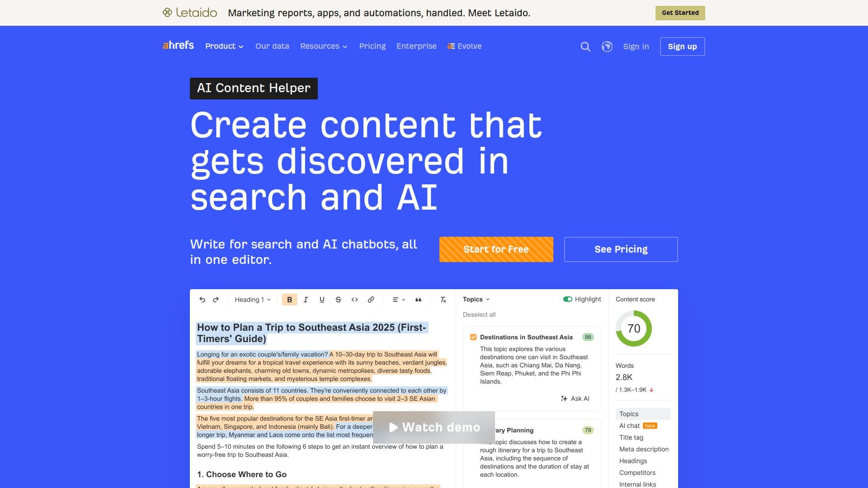868x488 pixels.
Task: Play the Watch demo video
Action: pyautogui.click(x=434, y=427)
